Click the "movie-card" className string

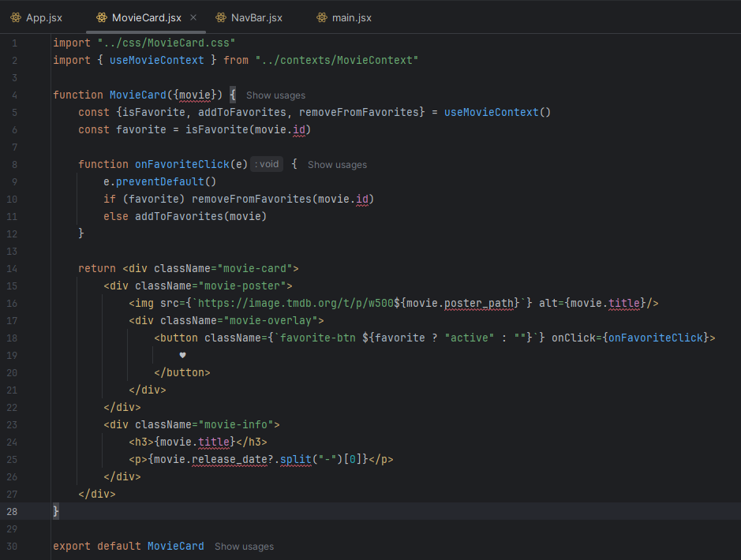pyautogui.click(x=254, y=268)
